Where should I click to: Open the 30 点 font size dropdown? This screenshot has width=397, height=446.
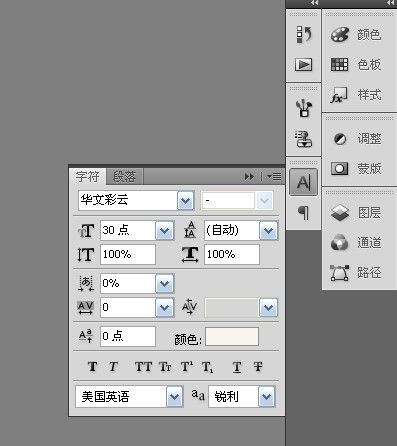pos(165,230)
